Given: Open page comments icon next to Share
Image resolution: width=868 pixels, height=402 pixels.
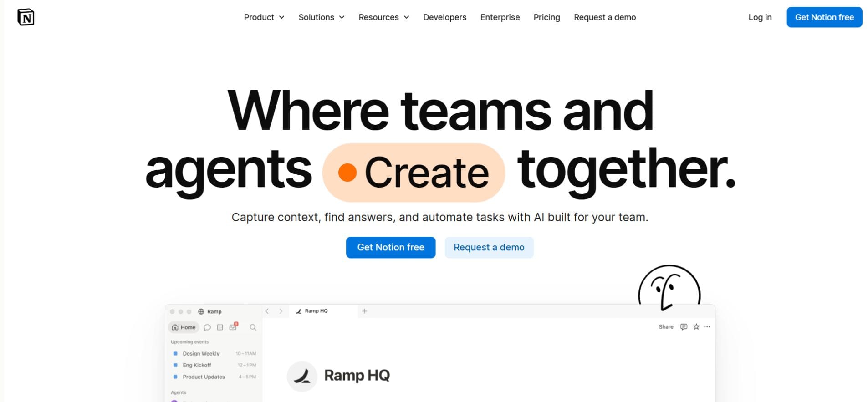Looking at the screenshot, I should point(684,327).
